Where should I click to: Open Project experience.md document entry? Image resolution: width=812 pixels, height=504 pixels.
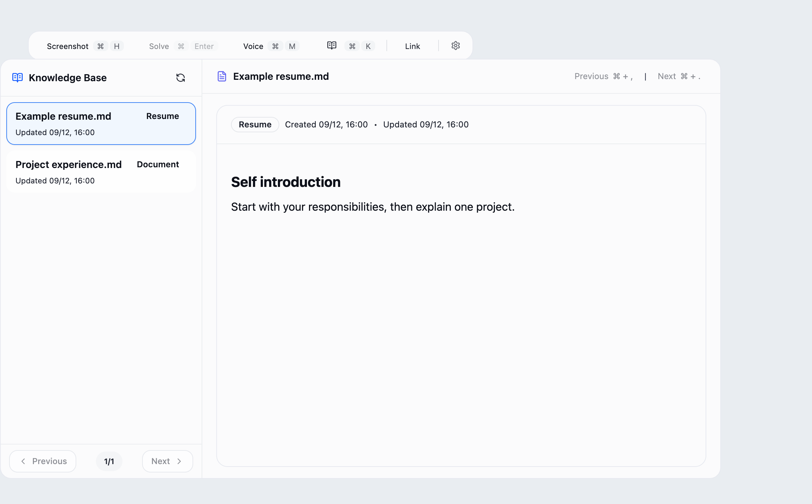tap(101, 172)
